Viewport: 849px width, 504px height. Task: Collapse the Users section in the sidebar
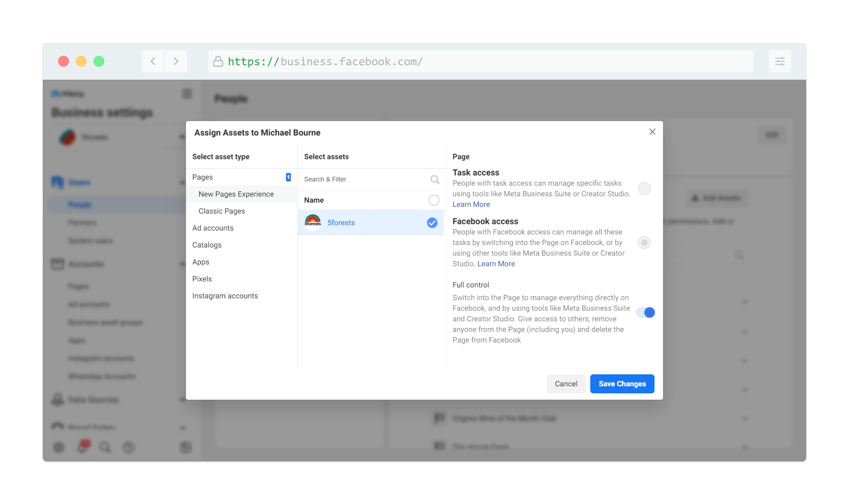pos(182,182)
